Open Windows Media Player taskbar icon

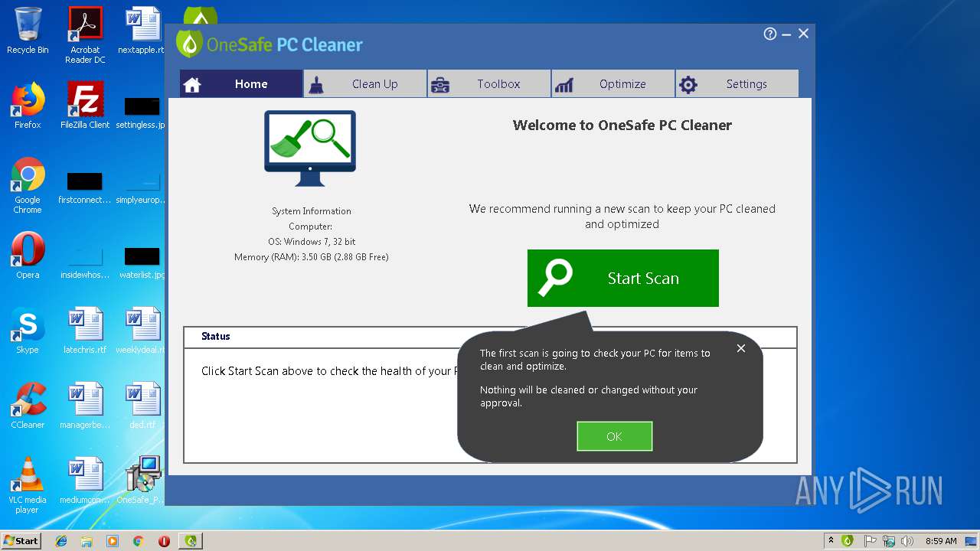tap(113, 540)
